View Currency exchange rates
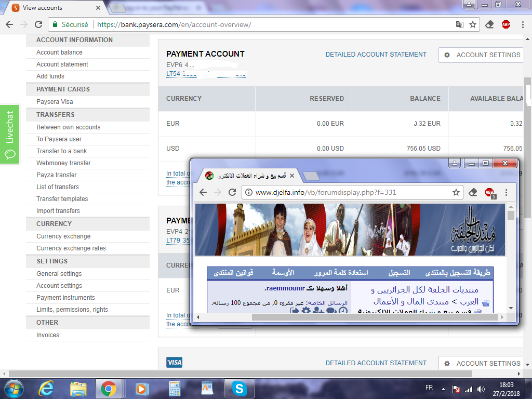532x399 pixels. (x=71, y=248)
